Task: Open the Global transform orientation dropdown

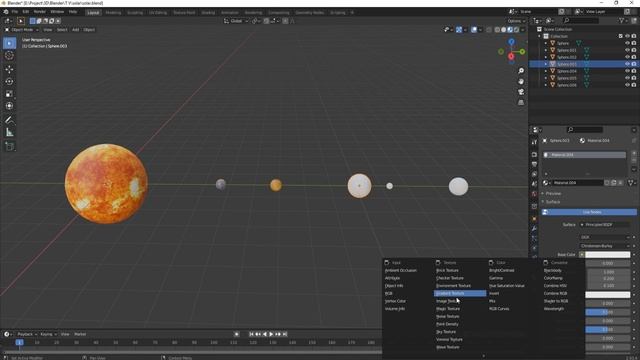Action: coord(236,21)
